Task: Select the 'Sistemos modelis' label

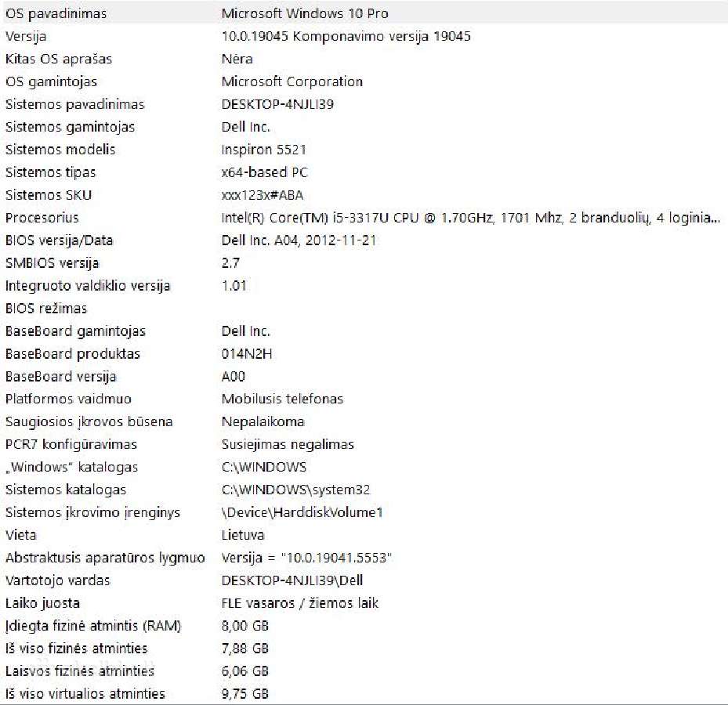Action: point(60,150)
